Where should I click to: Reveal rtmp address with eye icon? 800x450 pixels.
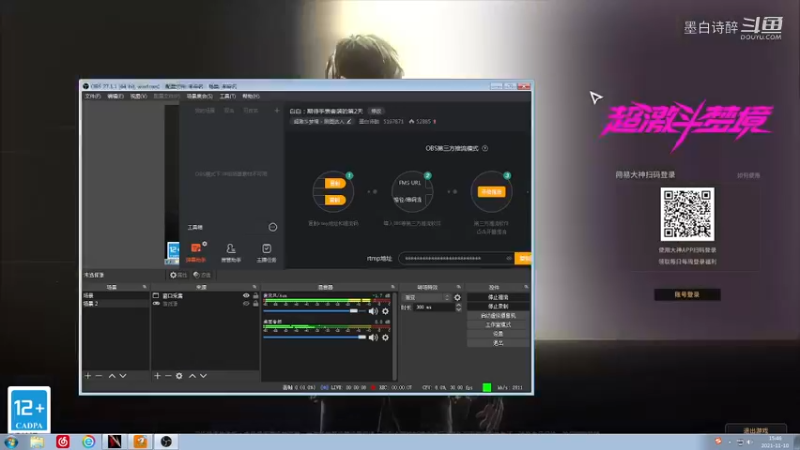pyautogui.click(x=509, y=258)
